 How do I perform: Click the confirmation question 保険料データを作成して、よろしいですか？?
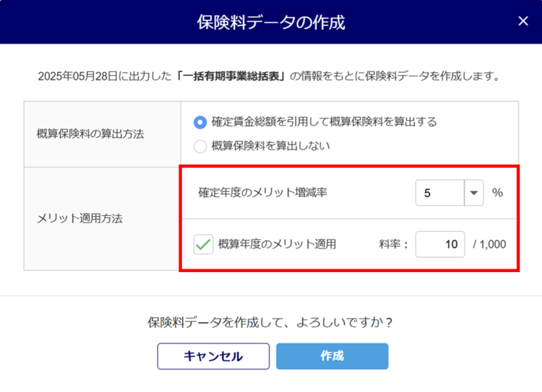[x=270, y=322]
